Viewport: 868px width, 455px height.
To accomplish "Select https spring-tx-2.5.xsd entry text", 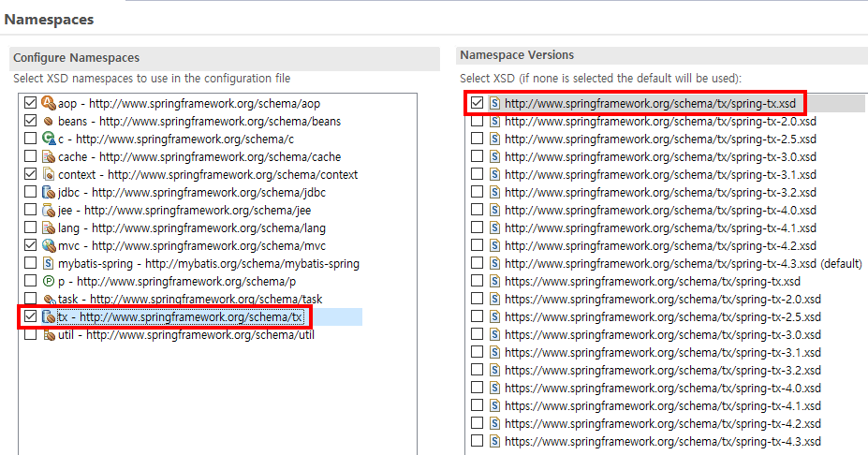I will tap(663, 317).
